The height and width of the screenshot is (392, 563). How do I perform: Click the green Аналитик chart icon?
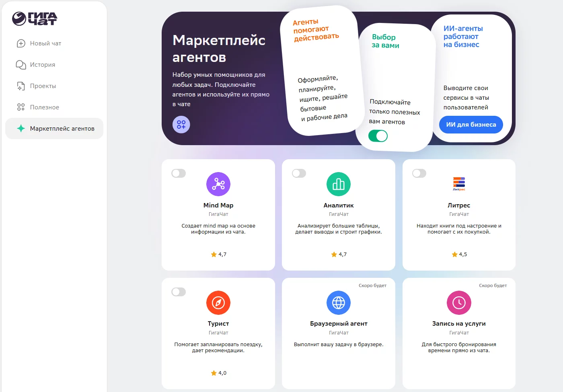[338, 184]
